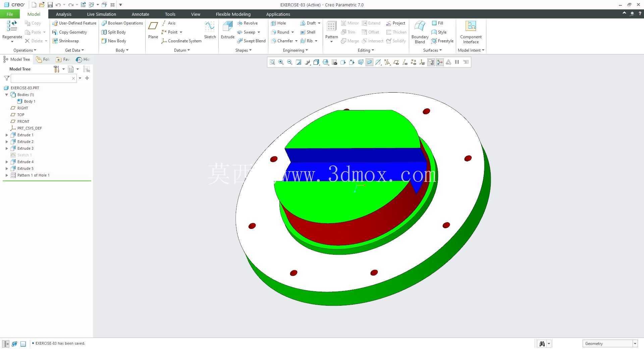Expand the Extrude 3 tree node
This screenshot has width=644, height=349.
7,148
